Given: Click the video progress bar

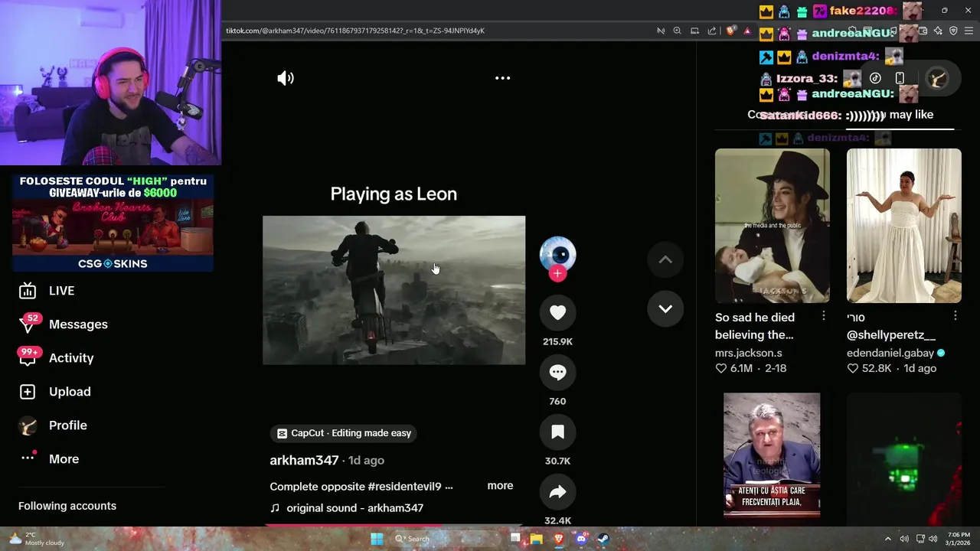Looking at the screenshot, I should (394, 525).
